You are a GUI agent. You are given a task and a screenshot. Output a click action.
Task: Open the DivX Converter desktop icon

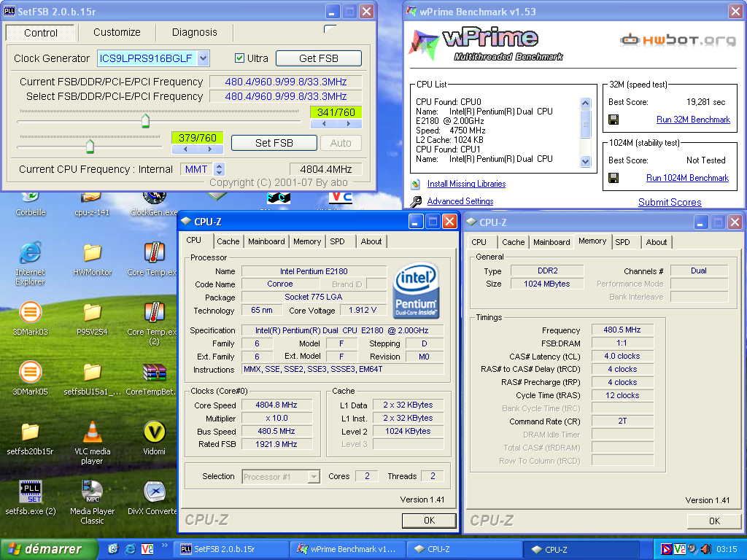(154, 491)
